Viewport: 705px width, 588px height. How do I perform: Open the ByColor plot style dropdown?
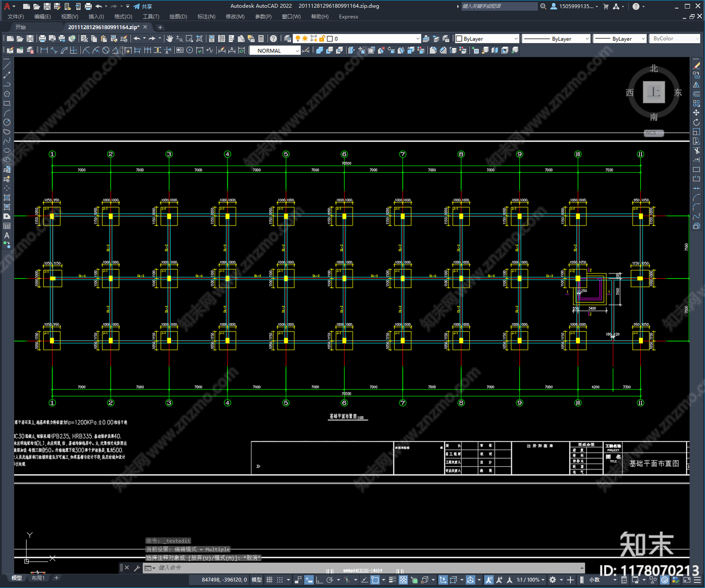tap(675, 39)
